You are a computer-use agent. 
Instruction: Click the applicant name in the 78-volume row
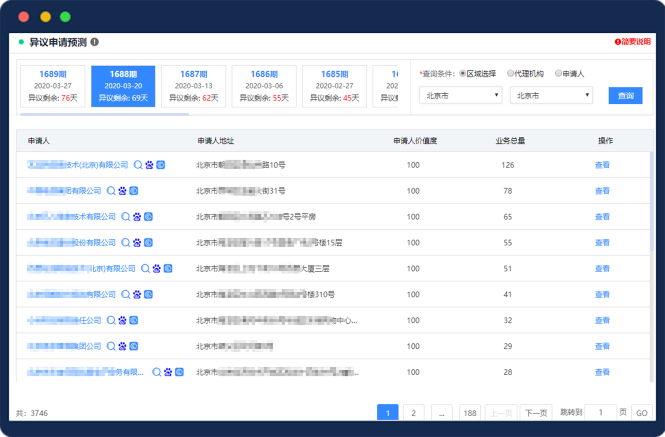tap(64, 190)
